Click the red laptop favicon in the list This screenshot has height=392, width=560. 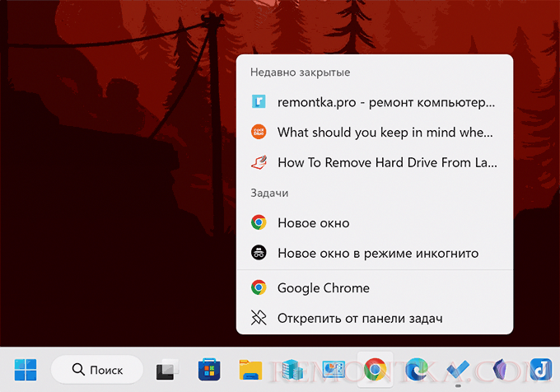[259, 162]
